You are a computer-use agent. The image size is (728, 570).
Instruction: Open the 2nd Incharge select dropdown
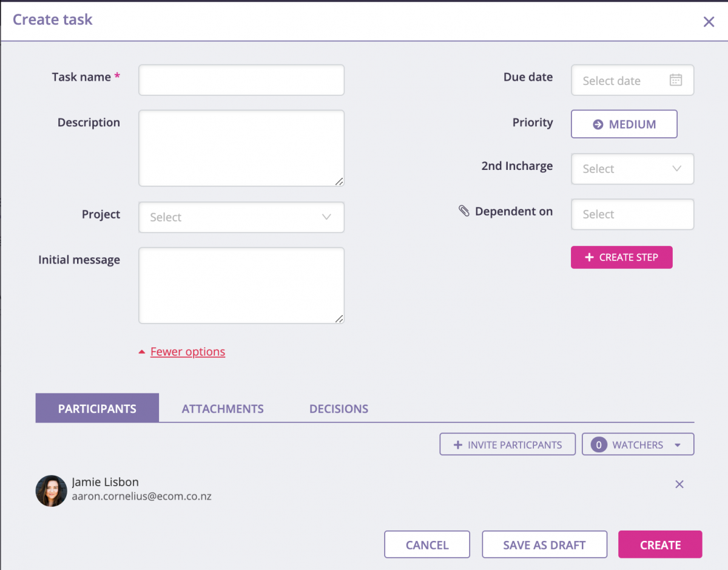[632, 169]
